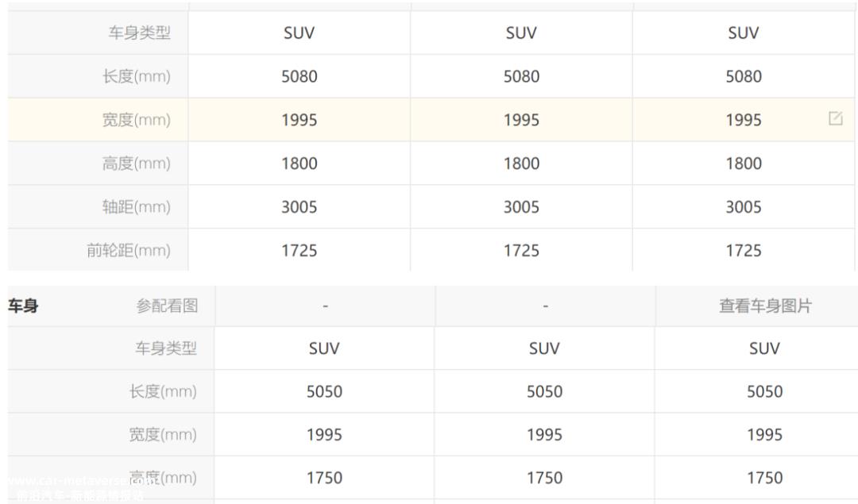
Task: Click the 1725 value in the middle column
Action: [521, 251]
